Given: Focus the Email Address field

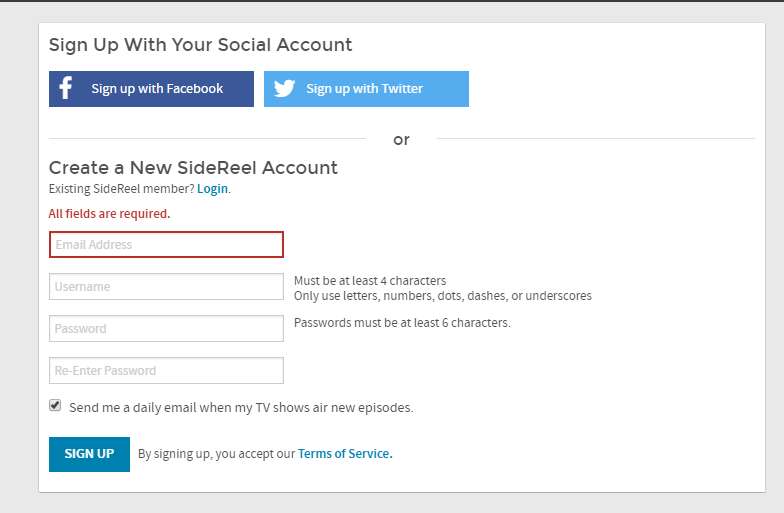Looking at the screenshot, I should click(166, 244).
